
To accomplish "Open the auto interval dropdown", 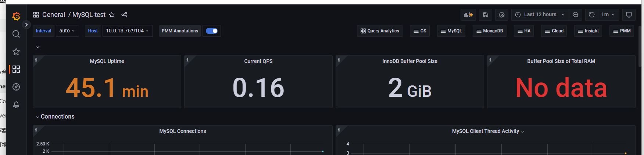I will (67, 31).
